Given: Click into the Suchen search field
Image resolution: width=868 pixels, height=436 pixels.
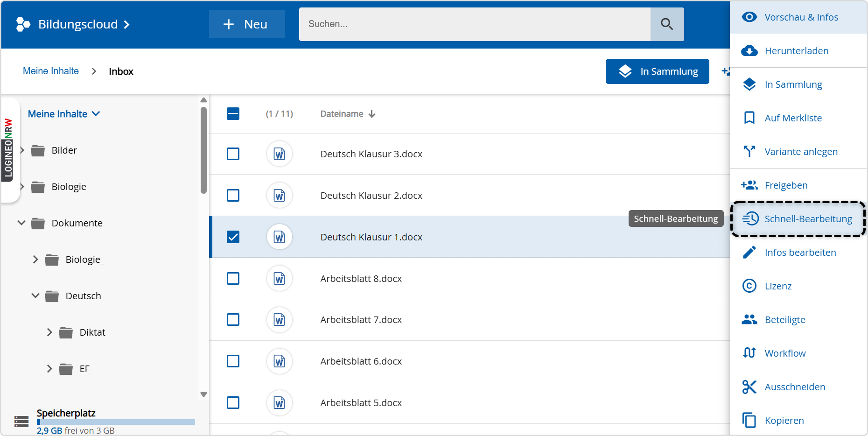Looking at the screenshot, I should tap(475, 24).
